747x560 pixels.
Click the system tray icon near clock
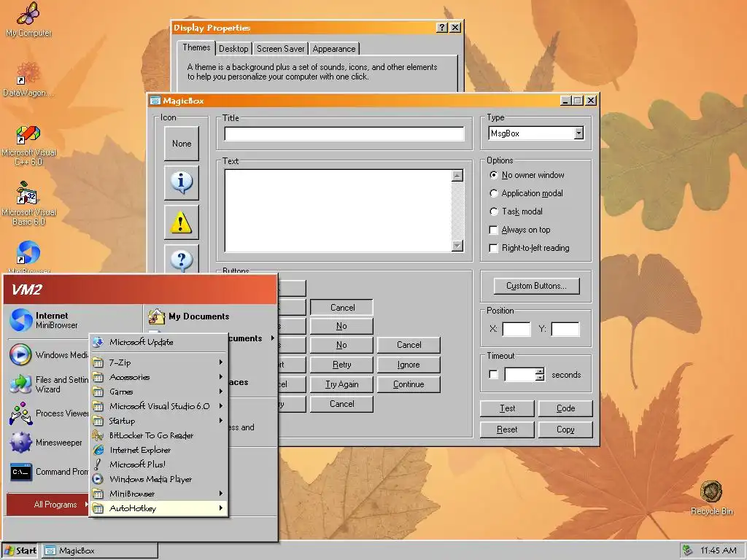pos(687,551)
